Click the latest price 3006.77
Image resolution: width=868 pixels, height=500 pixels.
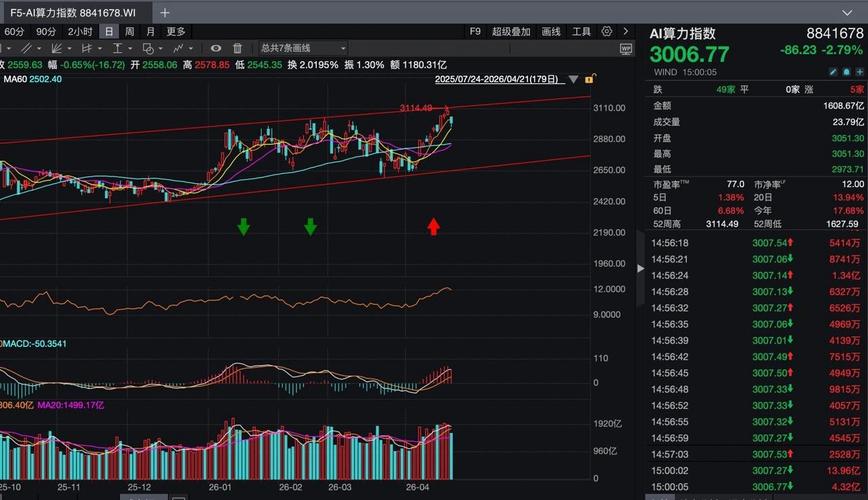689,54
